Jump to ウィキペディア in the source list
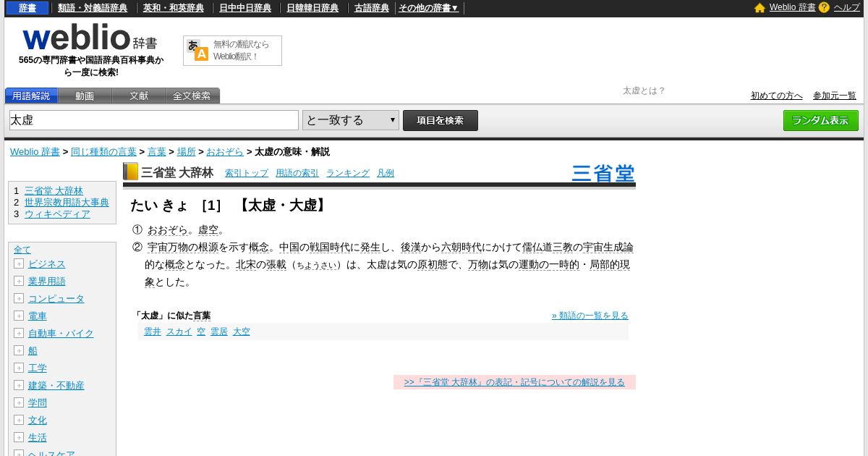Viewport: 868px width, 456px height. point(57,214)
